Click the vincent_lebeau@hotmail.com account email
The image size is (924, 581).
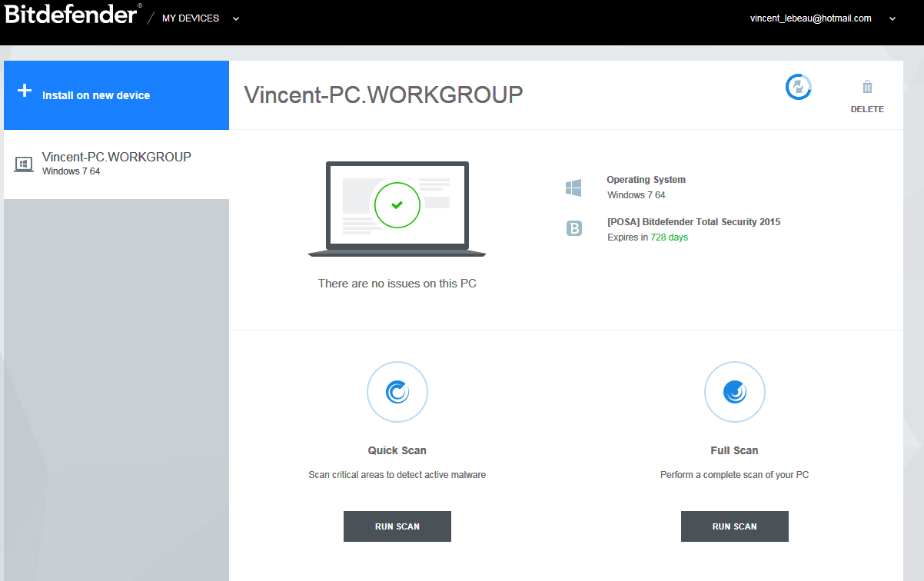coord(810,18)
